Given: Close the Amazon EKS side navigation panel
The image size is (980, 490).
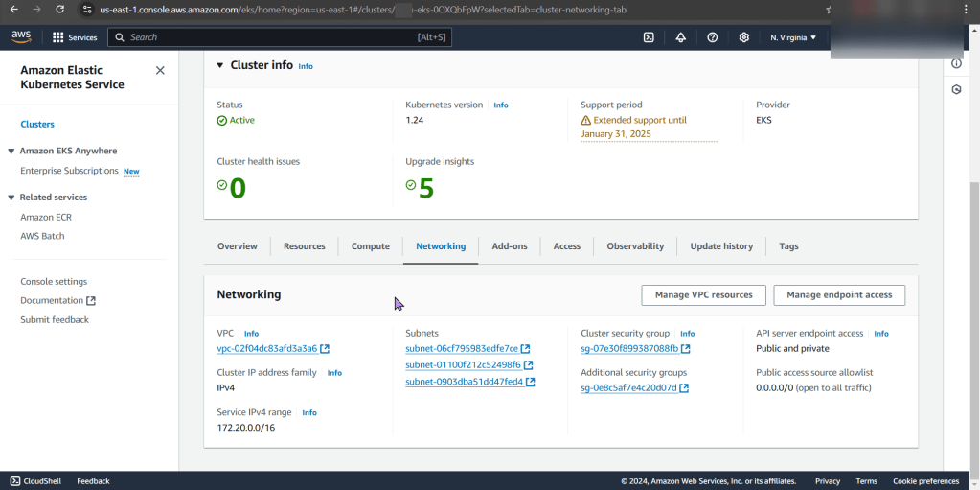Looking at the screenshot, I should point(160,70).
